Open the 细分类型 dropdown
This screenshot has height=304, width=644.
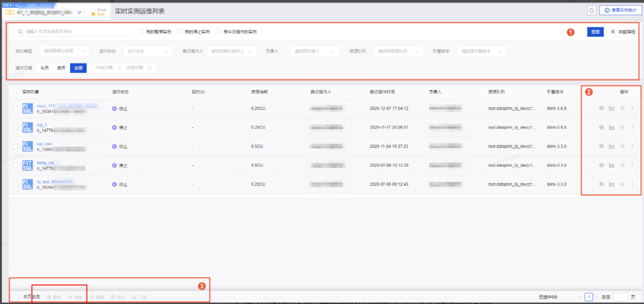pos(64,51)
